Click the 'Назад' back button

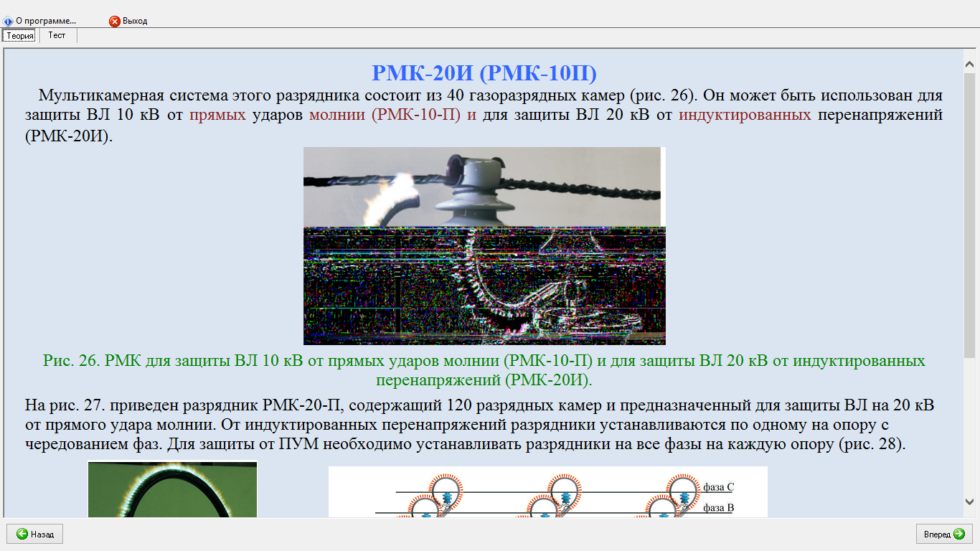tap(35, 534)
